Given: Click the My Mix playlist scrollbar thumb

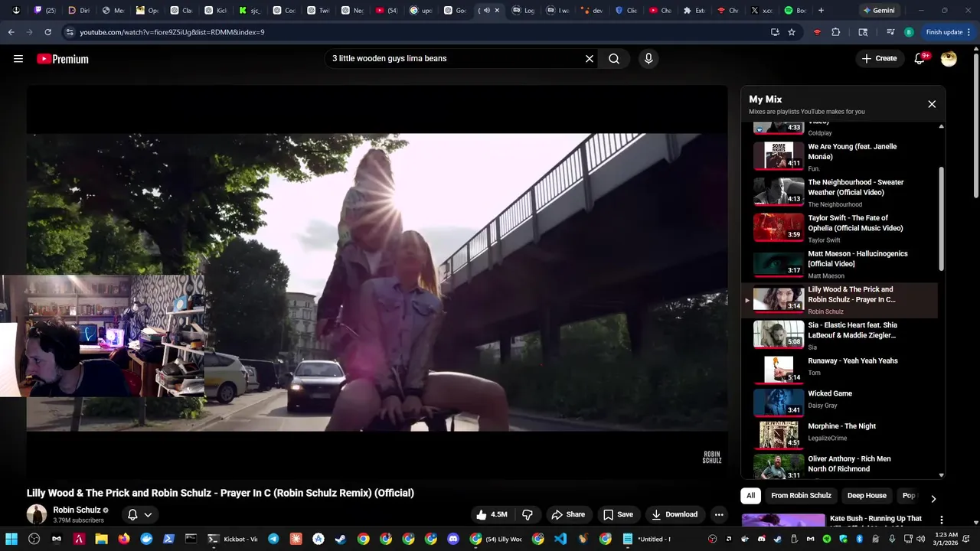Looking at the screenshot, I should 941,218.
